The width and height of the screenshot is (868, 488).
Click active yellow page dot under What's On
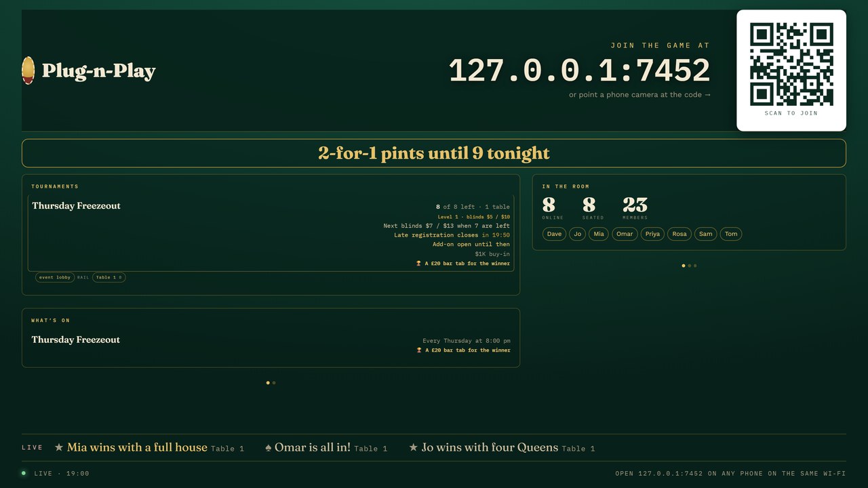point(268,383)
